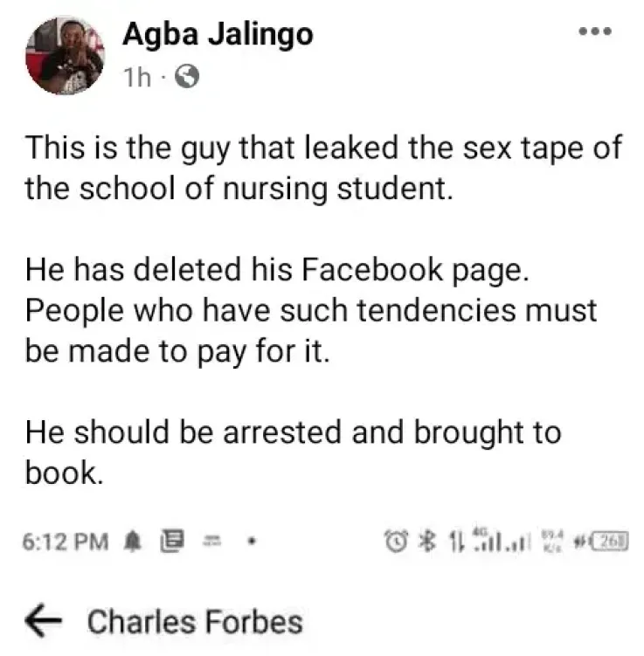Click the 1h post timestamp
Viewport: 644px width, 656px height.
pyautogui.click(x=137, y=77)
